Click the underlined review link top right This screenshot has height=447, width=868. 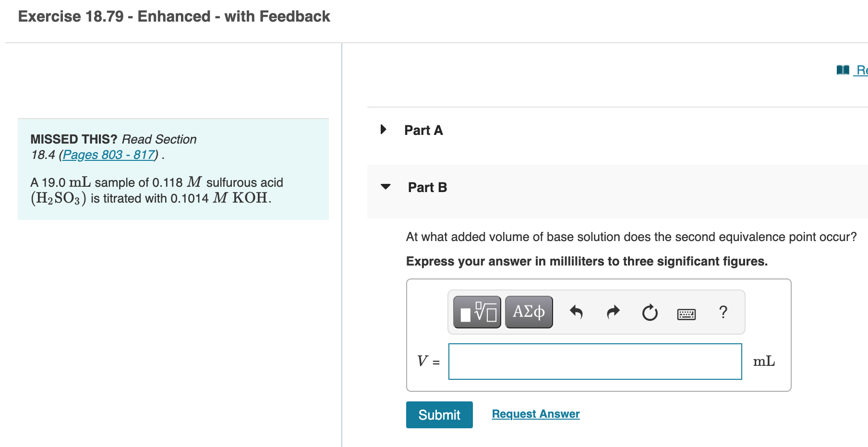pos(861,70)
